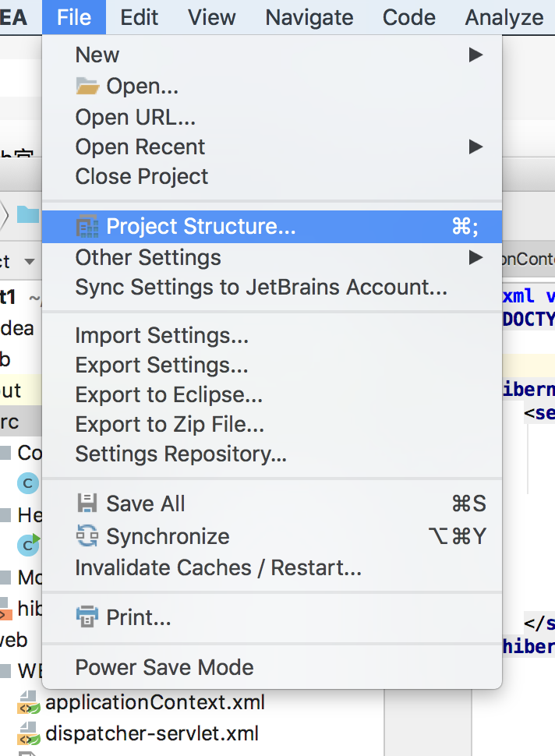Image resolution: width=555 pixels, height=756 pixels.
Task: Expand the Open Recent submenu
Action: pos(272,147)
